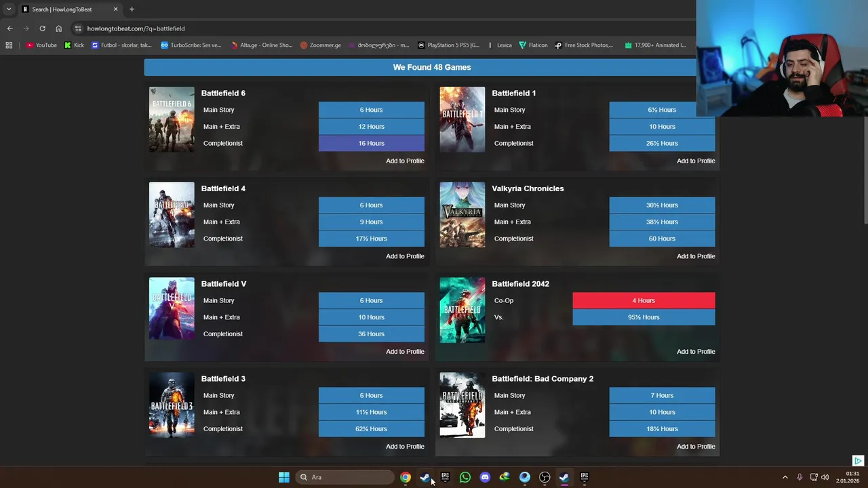This screenshot has height=488, width=868.
Task: Open the Valkyria Chronicles cover thumbnail
Action: [462, 215]
